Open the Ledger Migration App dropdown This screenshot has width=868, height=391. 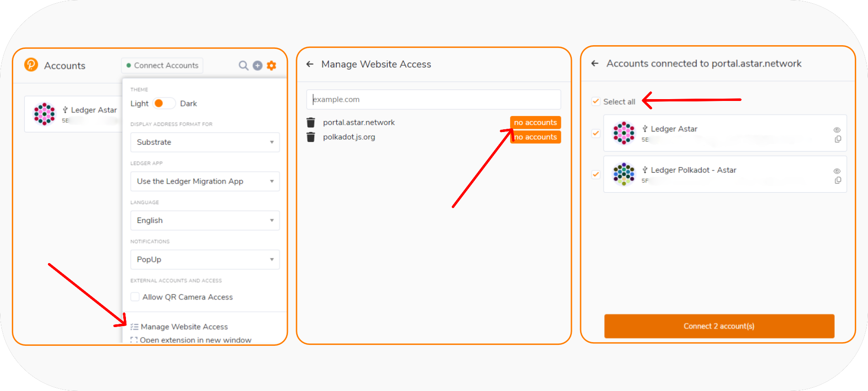[x=205, y=181]
